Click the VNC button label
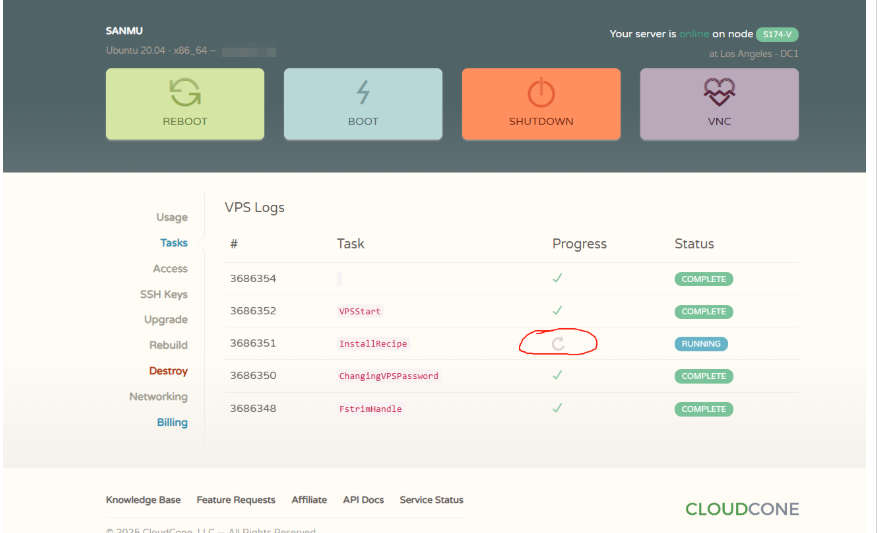This screenshot has height=533, width=893. point(719,121)
